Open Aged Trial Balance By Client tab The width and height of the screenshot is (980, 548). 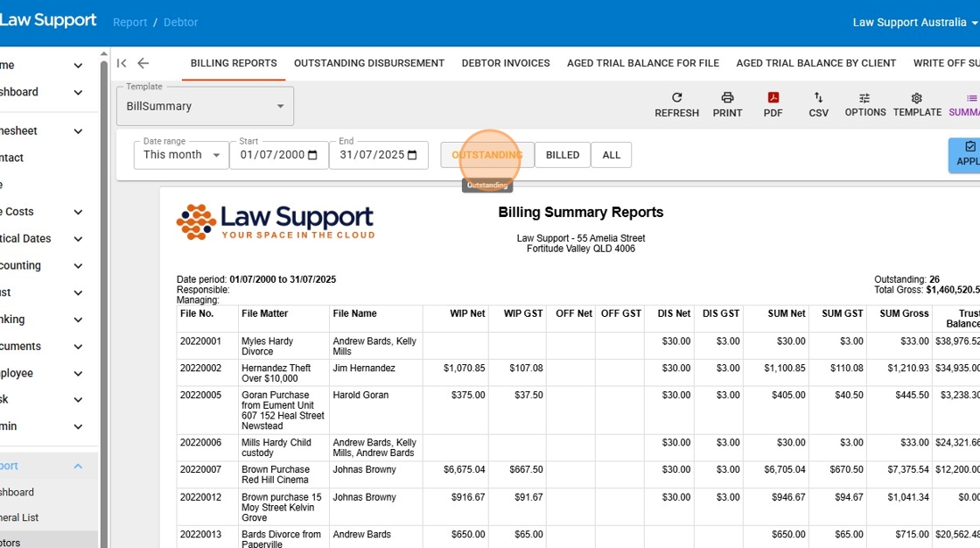tap(816, 63)
